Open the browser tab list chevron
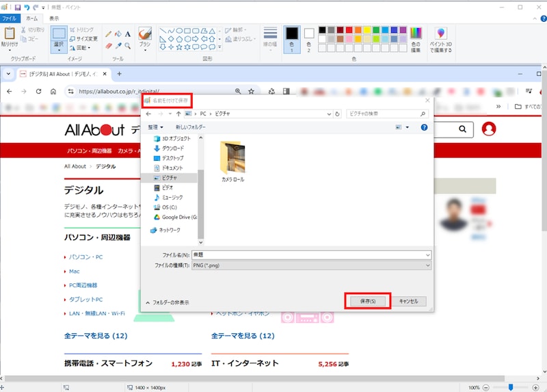547x392 pixels. coord(8,74)
